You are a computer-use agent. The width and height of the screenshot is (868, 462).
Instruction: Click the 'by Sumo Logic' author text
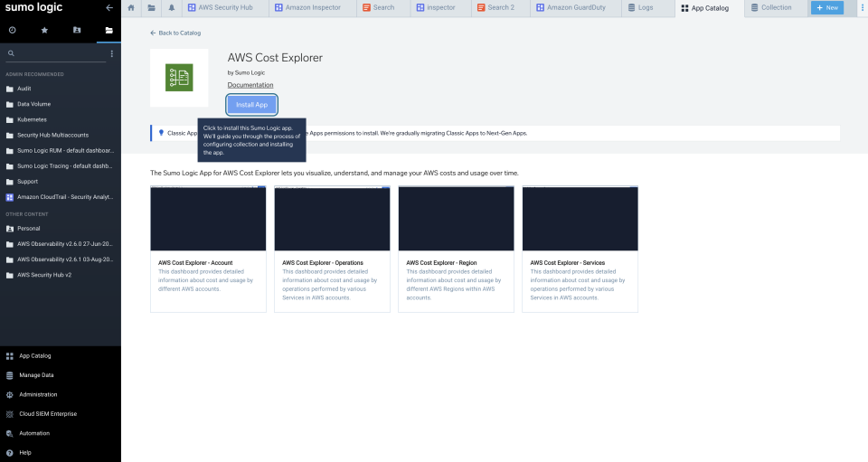click(246, 72)
